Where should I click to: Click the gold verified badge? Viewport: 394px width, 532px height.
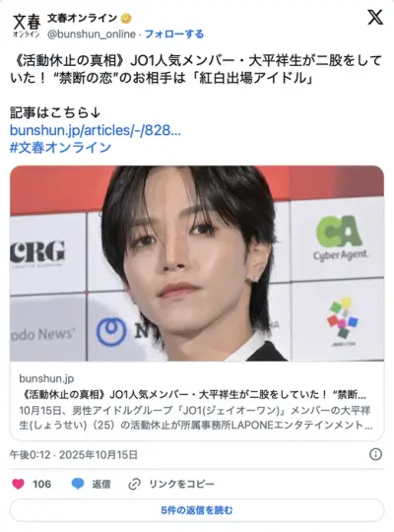[127, 19]
